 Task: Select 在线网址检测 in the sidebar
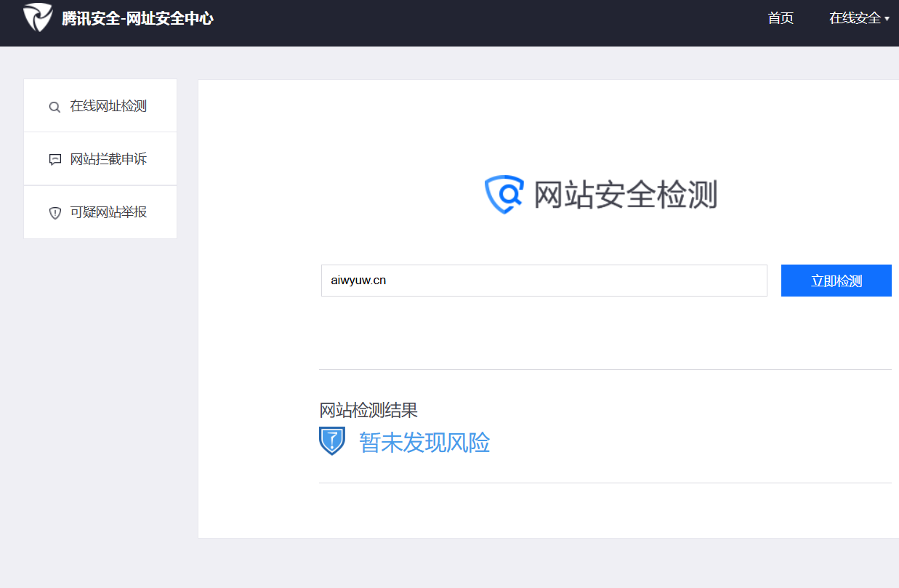pos(100,106)
